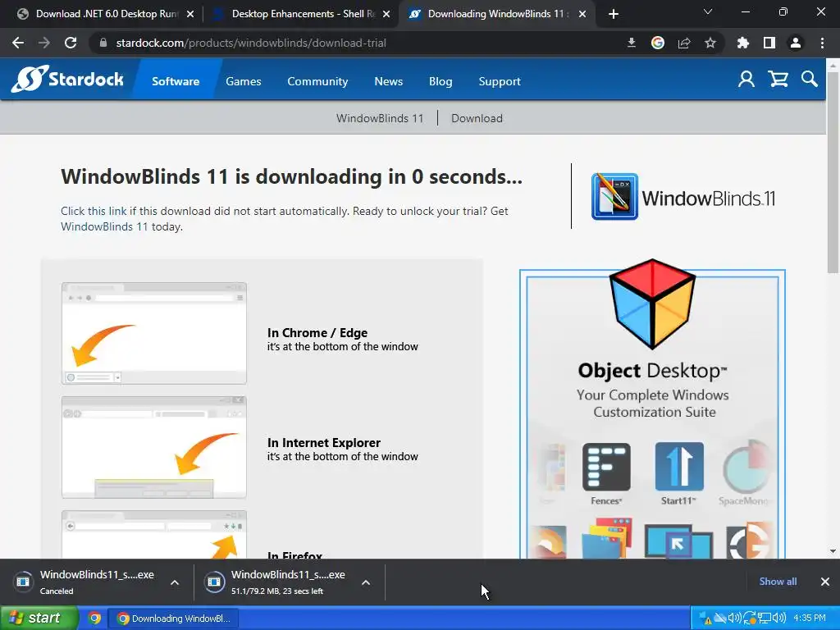Click the Object Desktop cube logo

point(652,304)
